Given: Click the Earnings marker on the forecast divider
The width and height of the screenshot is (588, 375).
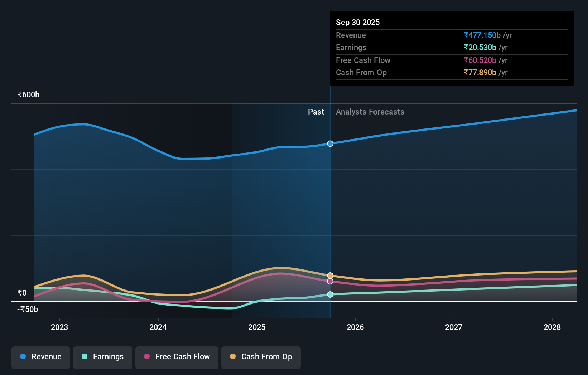Looking at the screenshot, I should (330, 294).
